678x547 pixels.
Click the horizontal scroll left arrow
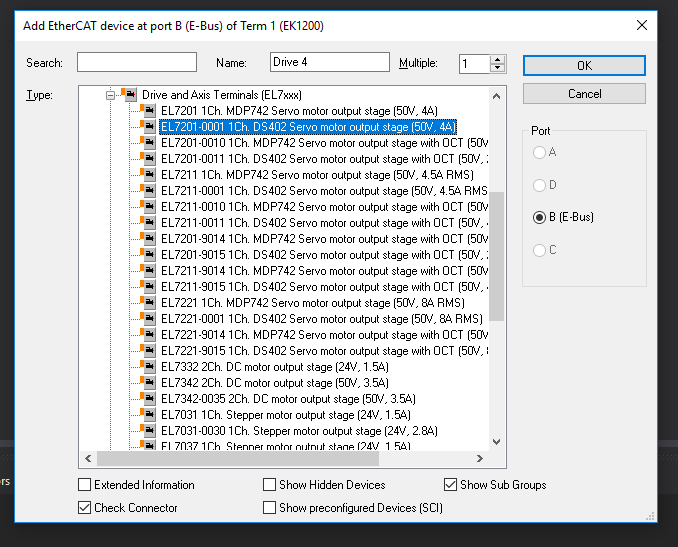pyautogui.click(x=89, y=458)
